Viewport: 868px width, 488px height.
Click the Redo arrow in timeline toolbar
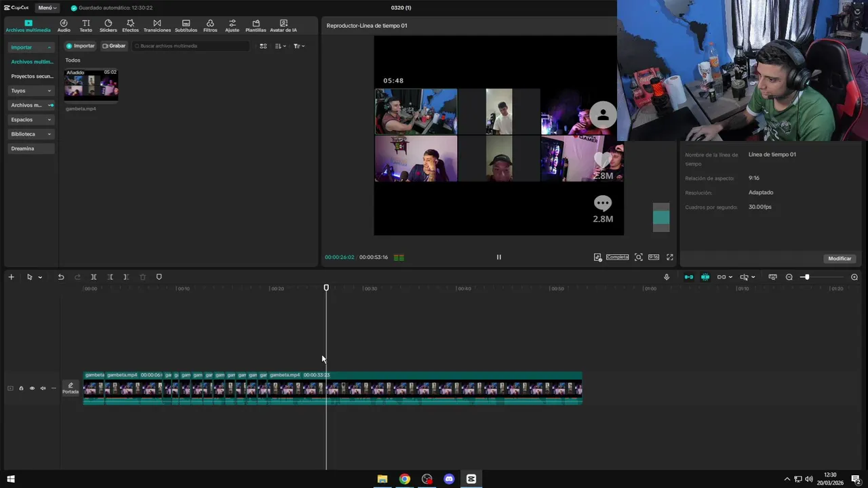[x=77, y=277]
